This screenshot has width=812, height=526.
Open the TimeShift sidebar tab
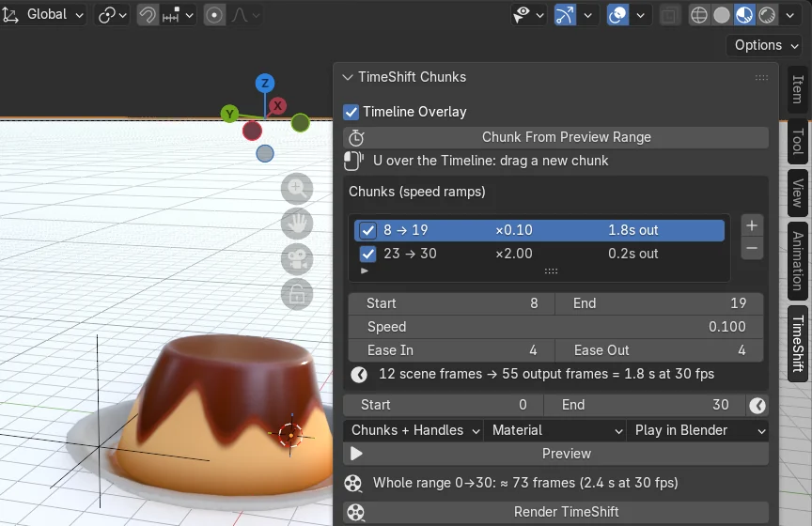pyautogui.click(x=798, y=344)
